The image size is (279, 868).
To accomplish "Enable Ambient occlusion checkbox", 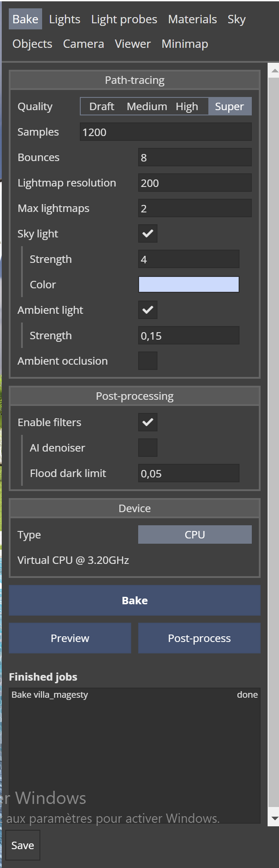I will [x=148, y=361].
